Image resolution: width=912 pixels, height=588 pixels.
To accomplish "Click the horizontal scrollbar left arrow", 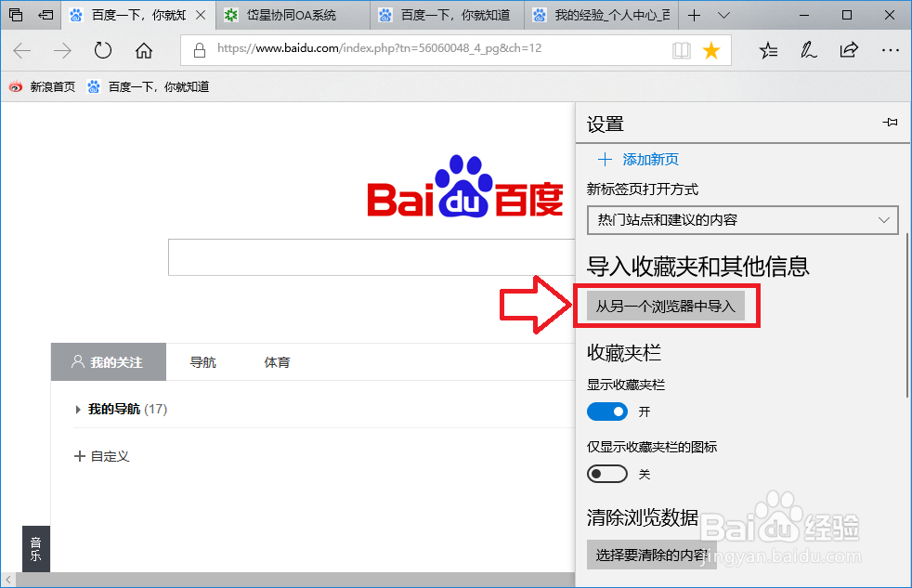I will tap(8, 580).
